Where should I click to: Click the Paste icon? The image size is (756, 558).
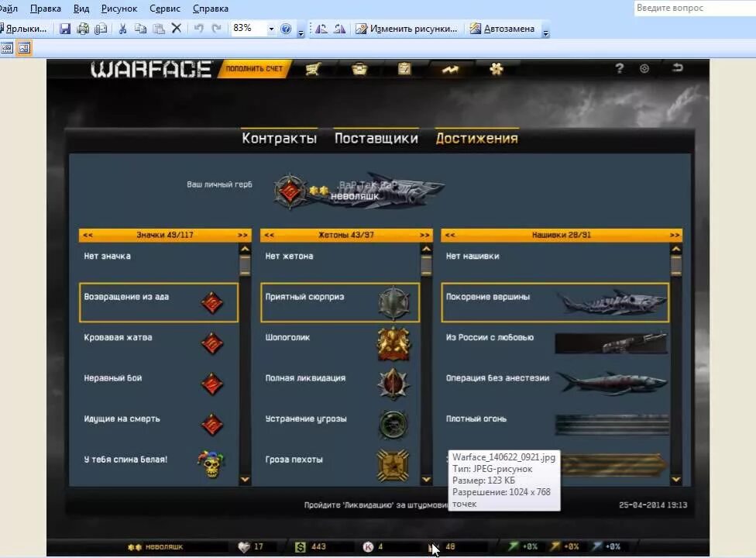point(159,29)
